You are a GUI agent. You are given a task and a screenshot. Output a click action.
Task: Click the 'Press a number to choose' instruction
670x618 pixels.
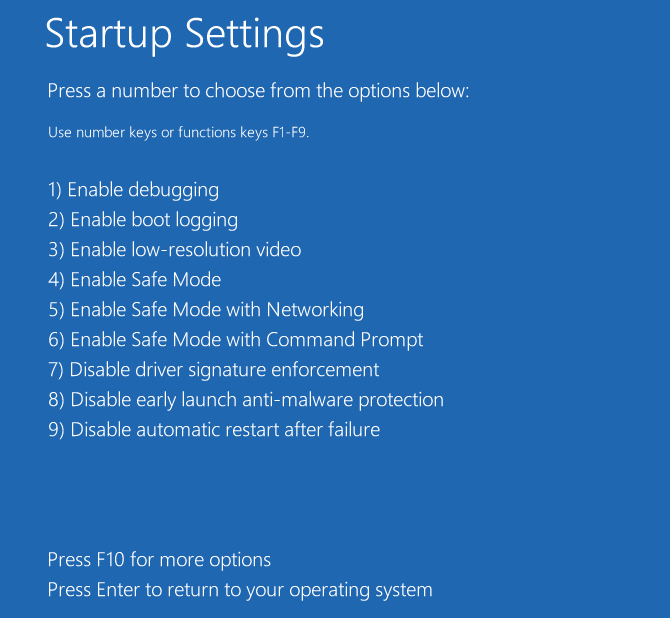coord(258,91)
